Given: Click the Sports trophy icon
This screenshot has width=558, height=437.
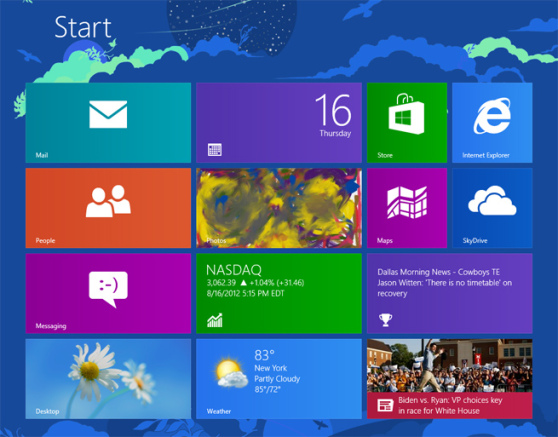Looking at the screenshot, I should click(x=385, y=320).
